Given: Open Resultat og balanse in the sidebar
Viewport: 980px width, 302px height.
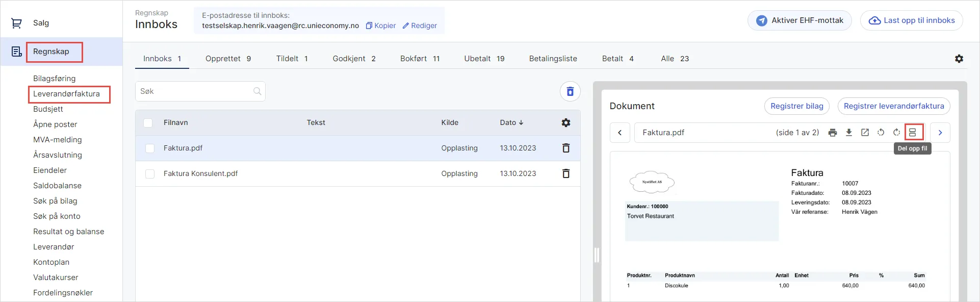Looking at the screenshot, I should click(x=69, y=232).
